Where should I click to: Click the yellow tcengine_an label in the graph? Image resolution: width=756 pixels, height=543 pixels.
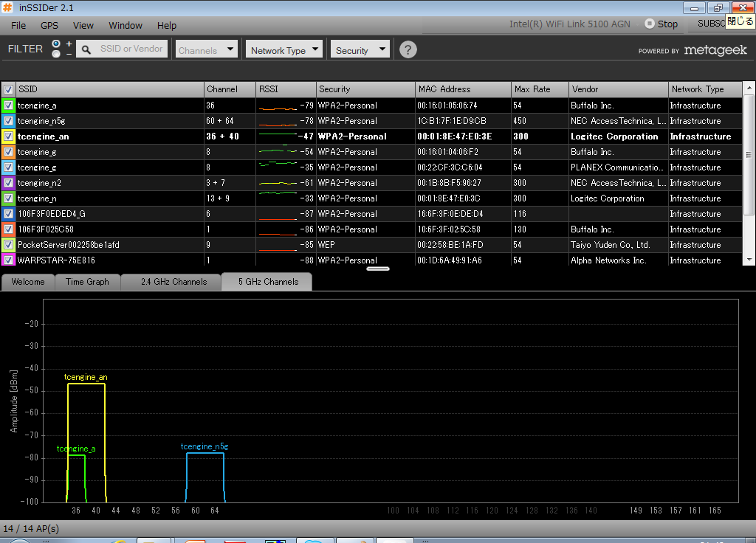[x=86, y=377]
